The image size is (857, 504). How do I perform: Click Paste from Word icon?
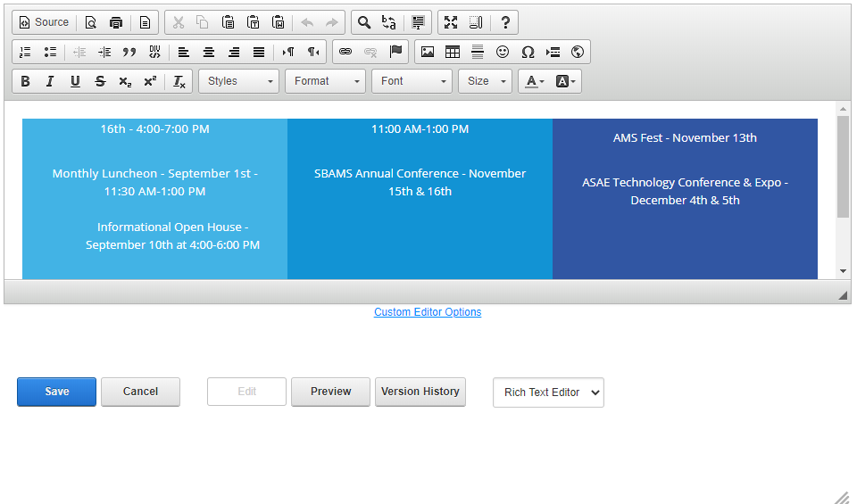[279, 22]
